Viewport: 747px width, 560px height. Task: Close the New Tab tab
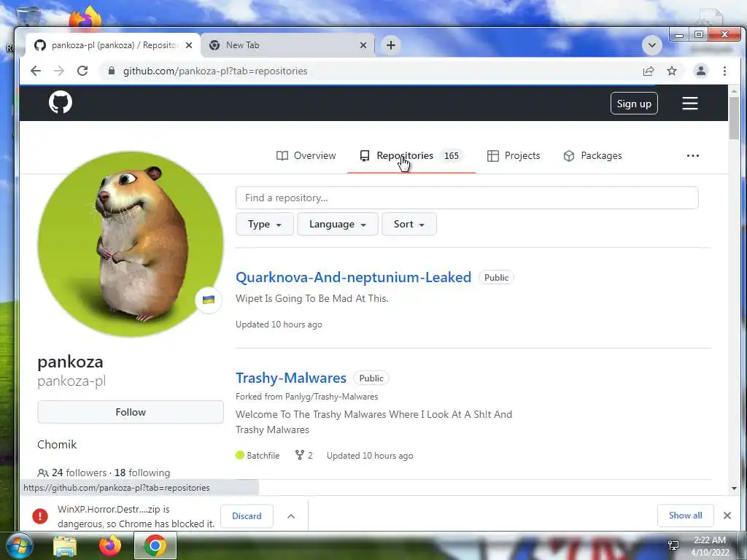coord(363,45)
